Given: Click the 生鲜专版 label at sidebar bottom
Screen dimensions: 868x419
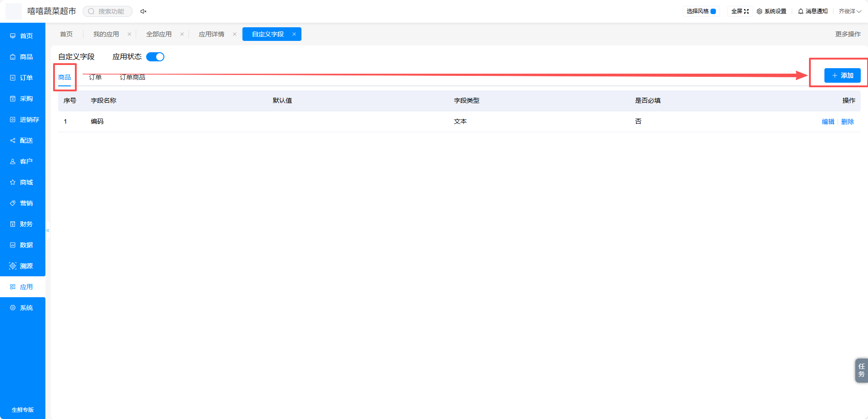Looking at the screenshot, I should coord(23,410).
